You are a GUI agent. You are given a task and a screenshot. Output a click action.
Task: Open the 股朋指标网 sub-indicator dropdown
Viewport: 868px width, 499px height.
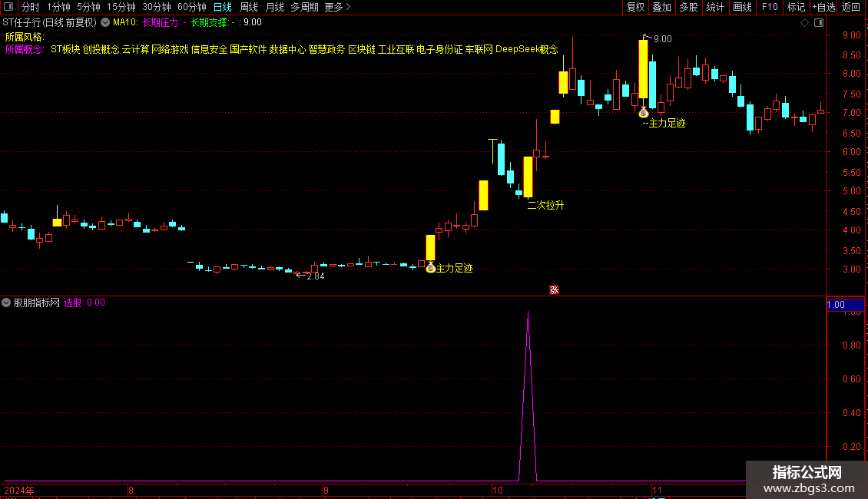6,302
